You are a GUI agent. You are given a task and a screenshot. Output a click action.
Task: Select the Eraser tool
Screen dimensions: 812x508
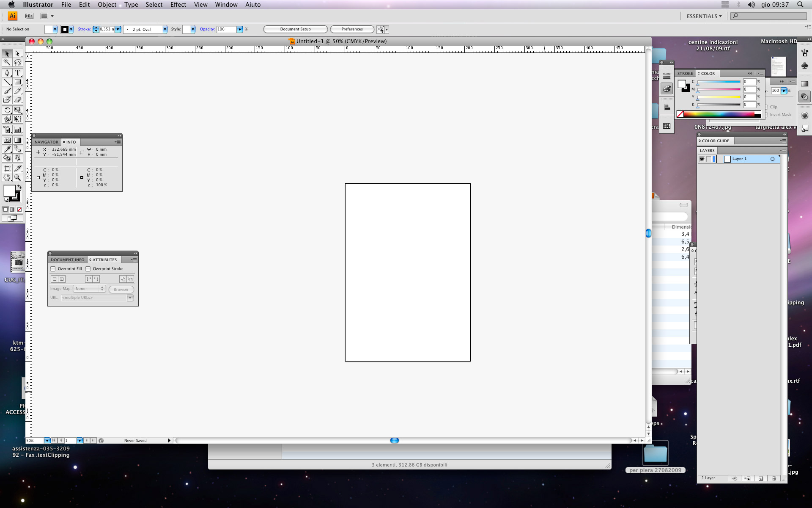click(18, 100)
